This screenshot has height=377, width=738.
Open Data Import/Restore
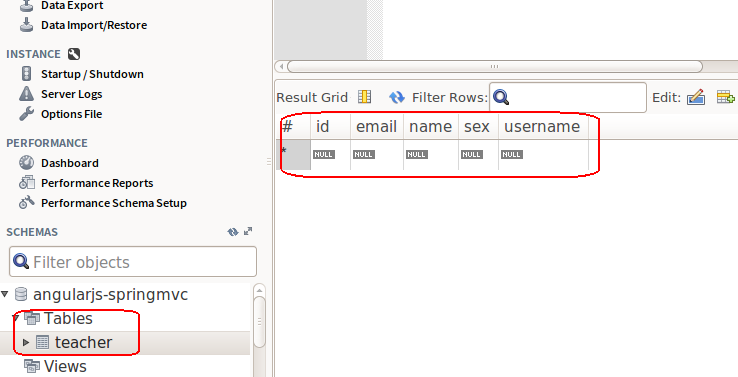click(94, 25)
